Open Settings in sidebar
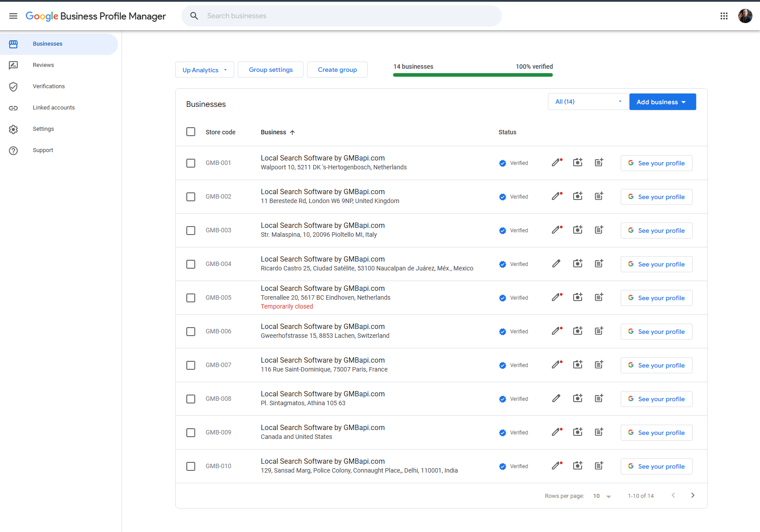 tap(59, 129)
